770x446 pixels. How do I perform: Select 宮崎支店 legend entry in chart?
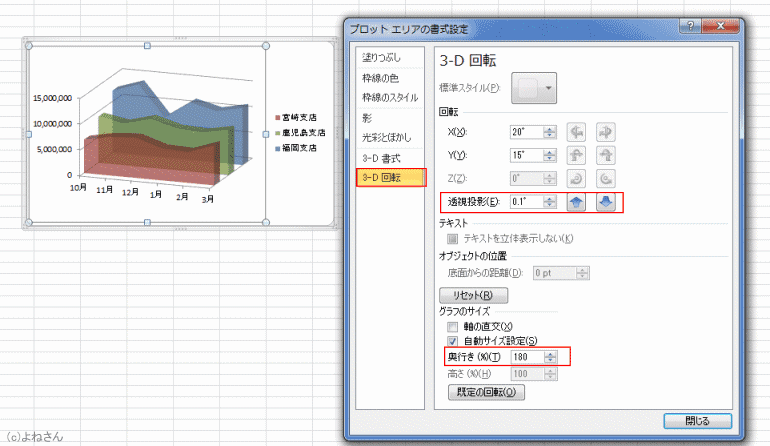click(296, 117)
